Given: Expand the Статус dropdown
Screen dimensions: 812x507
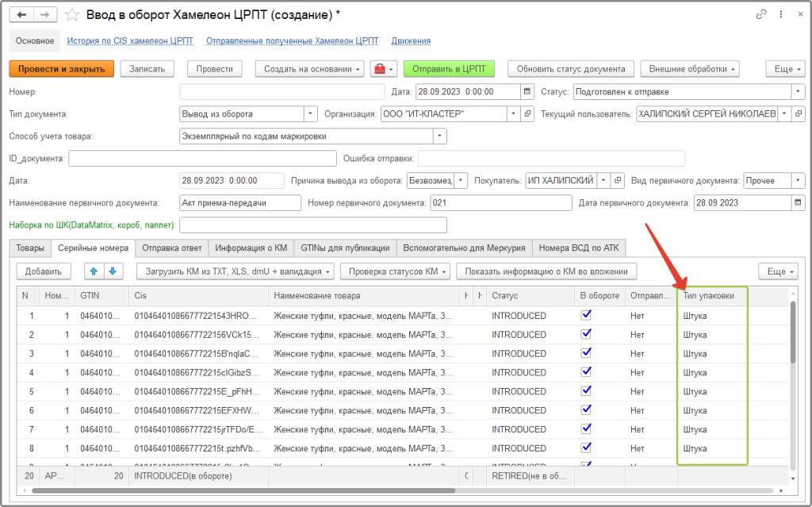Looking at the screenshot, I should pos(798,92).
